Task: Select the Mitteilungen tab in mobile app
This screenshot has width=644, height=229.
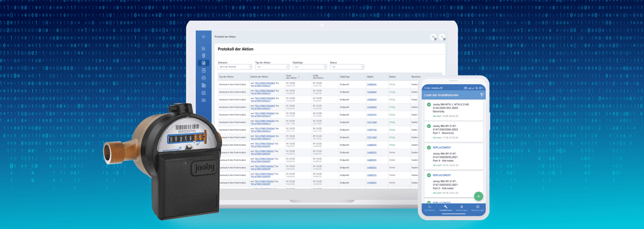Action: coord(462,208)
